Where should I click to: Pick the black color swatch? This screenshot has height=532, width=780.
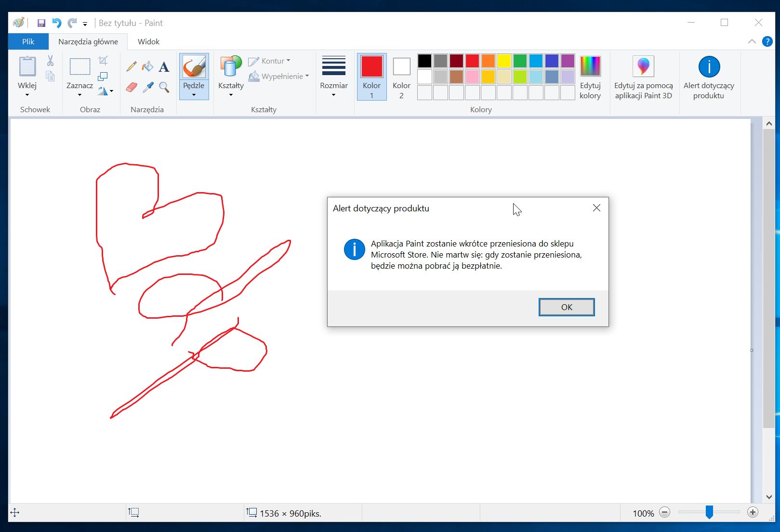(x=424, y=61)
